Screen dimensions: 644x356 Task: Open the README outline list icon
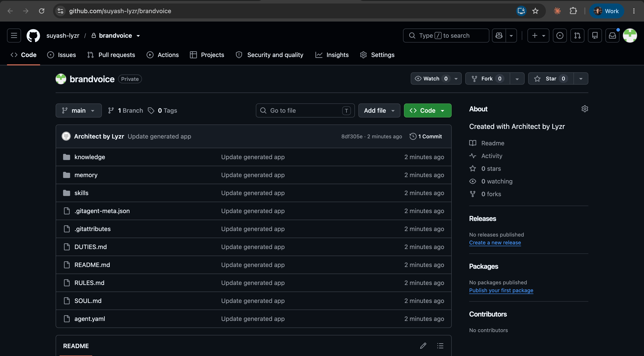440,346
